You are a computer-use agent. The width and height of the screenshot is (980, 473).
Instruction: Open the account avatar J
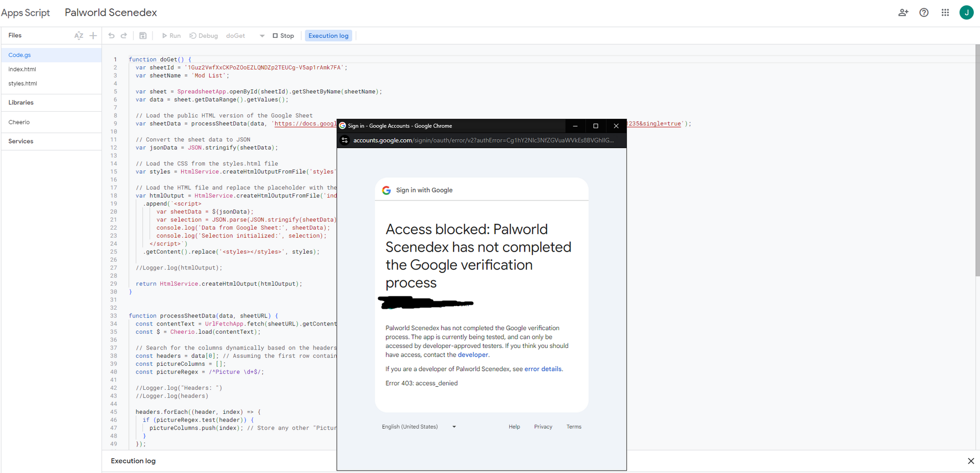pos(966,13)
